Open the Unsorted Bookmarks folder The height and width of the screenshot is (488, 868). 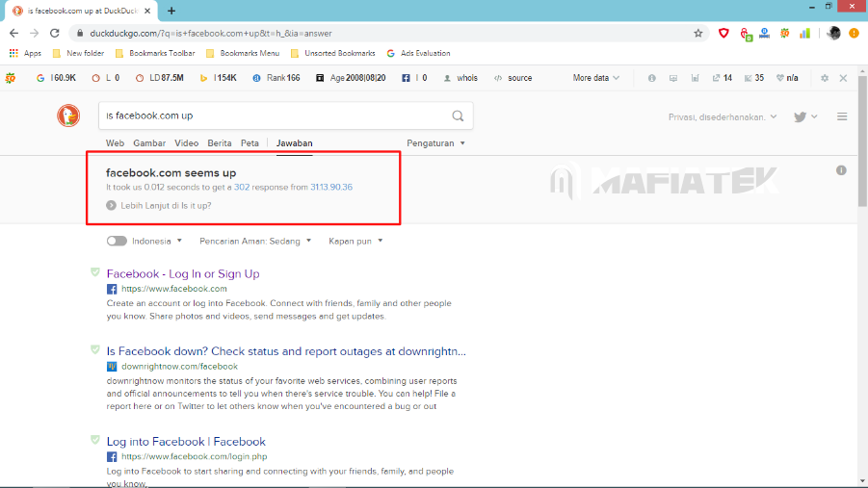[332, 53]
